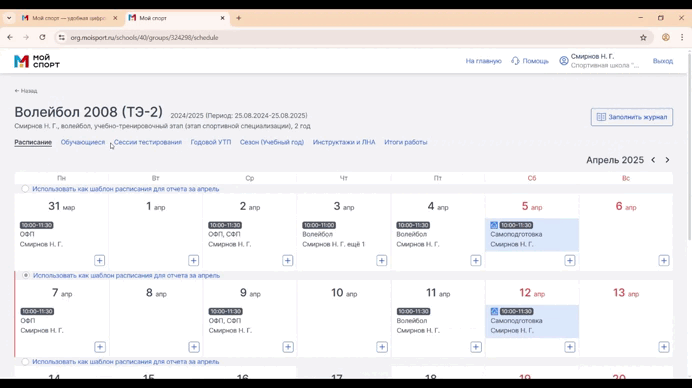This screenshot has width=692, height=388.
Task: Switch to first browser tab Мой спорт
Action: 68,18
